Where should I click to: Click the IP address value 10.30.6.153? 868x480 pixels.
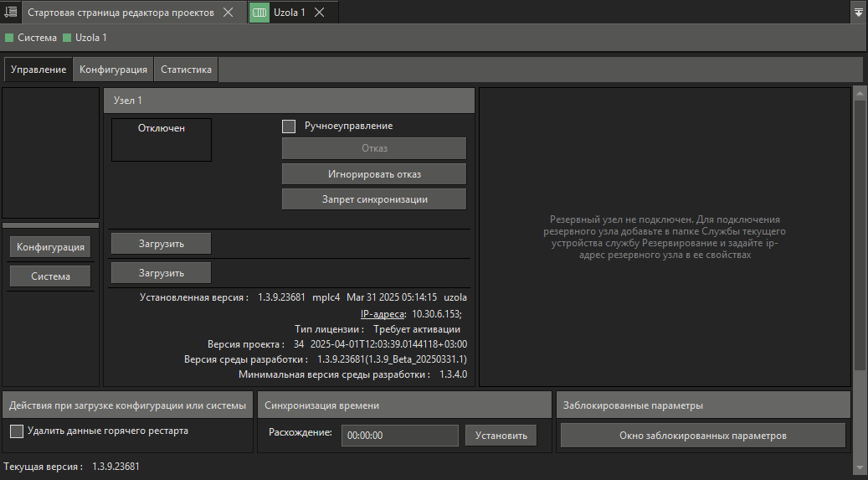point(437,314)
